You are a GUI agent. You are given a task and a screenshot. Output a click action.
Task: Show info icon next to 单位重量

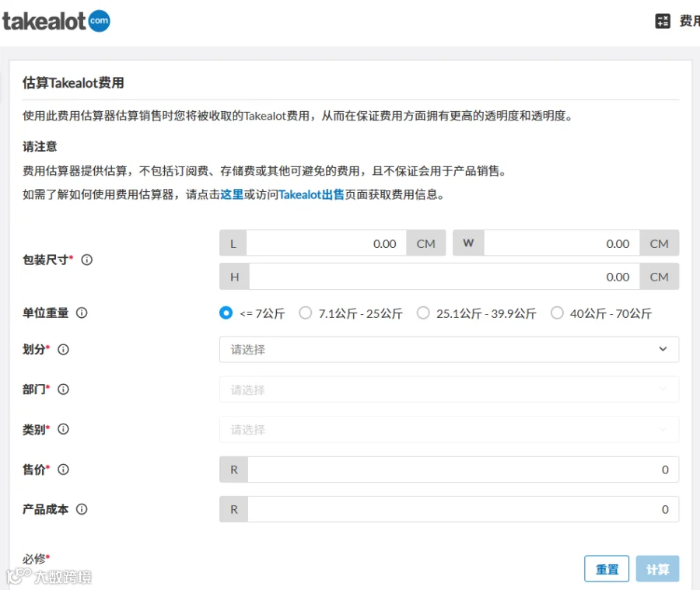click(82, 312)
